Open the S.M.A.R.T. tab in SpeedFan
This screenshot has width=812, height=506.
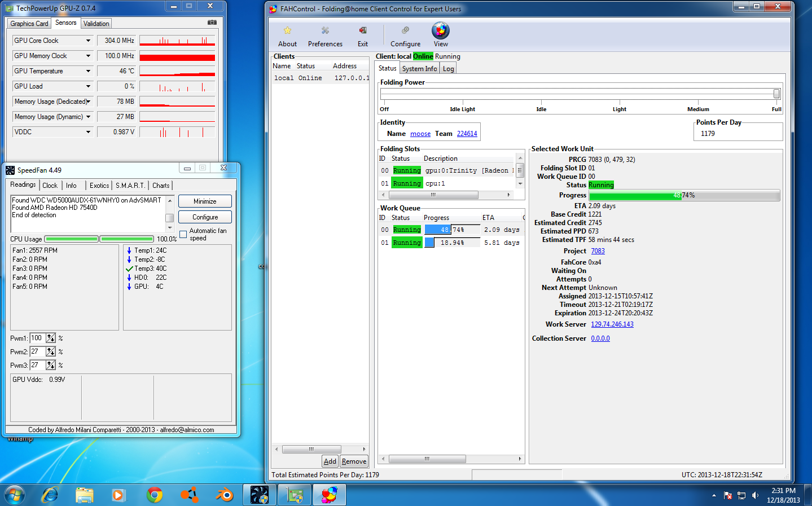point(130,186)
